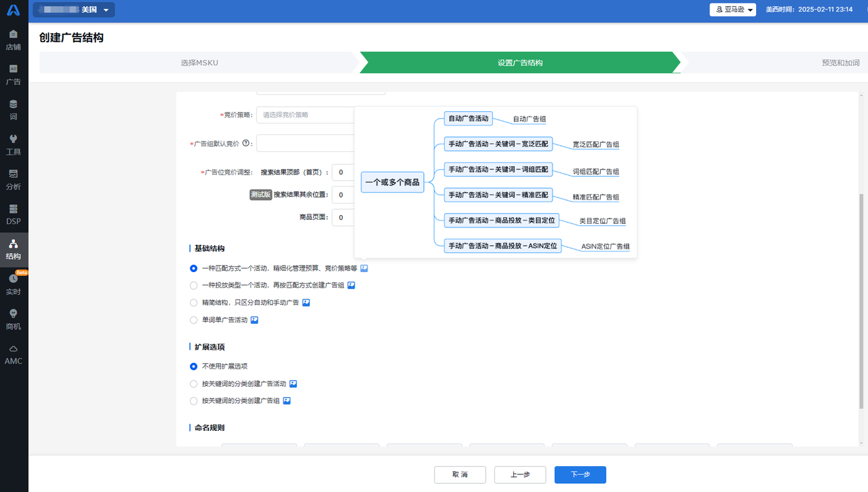
Task: Go to step 设置广告结构
Action: 520,62
